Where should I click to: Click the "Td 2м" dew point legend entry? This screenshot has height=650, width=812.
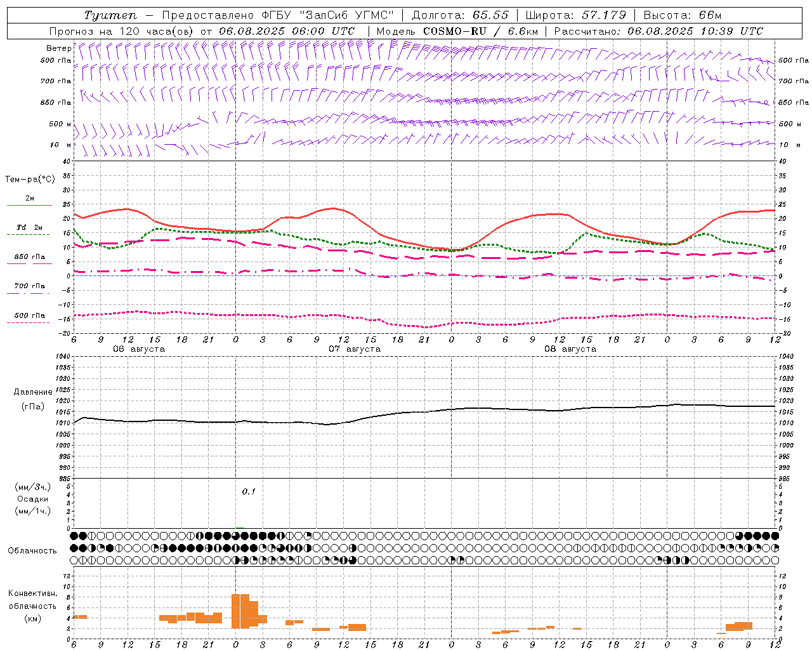click(x=29, y=227)
